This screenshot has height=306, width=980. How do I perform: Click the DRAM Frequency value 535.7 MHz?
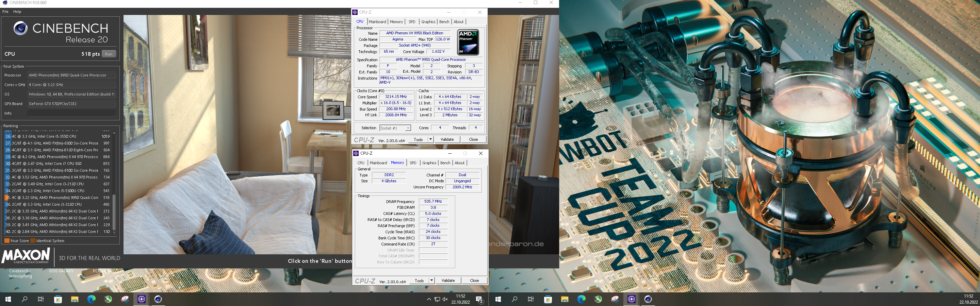[x=433, y=202]
